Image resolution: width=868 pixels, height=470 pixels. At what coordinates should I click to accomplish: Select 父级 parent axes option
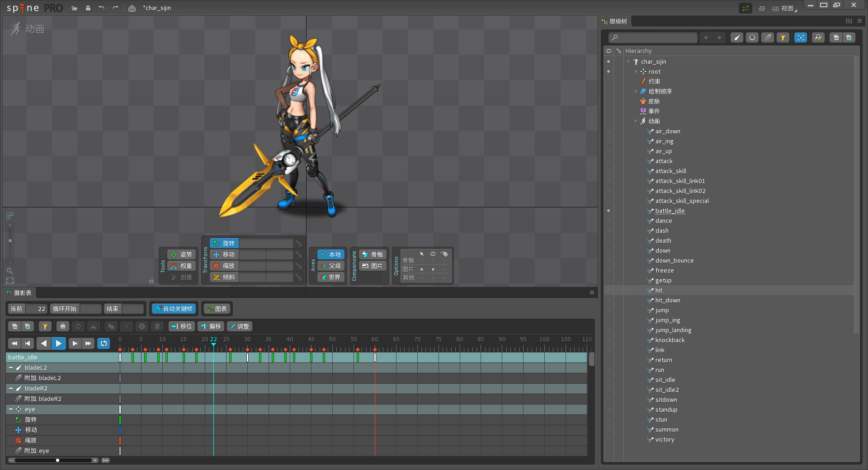tap(331, 266)
